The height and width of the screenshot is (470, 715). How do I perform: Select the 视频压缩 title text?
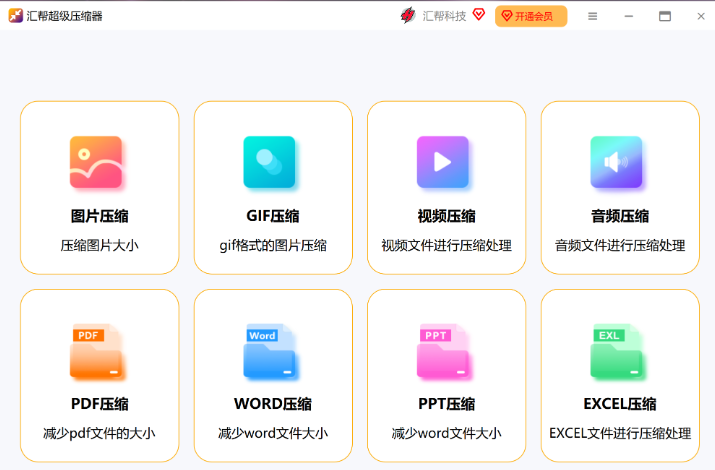pos(446,216)
